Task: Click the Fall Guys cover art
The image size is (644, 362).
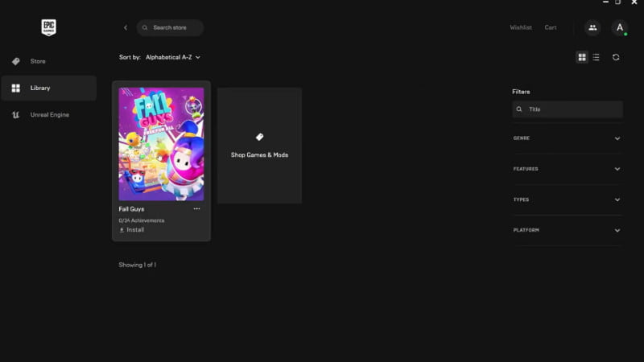Action: (x=161, y=144)
